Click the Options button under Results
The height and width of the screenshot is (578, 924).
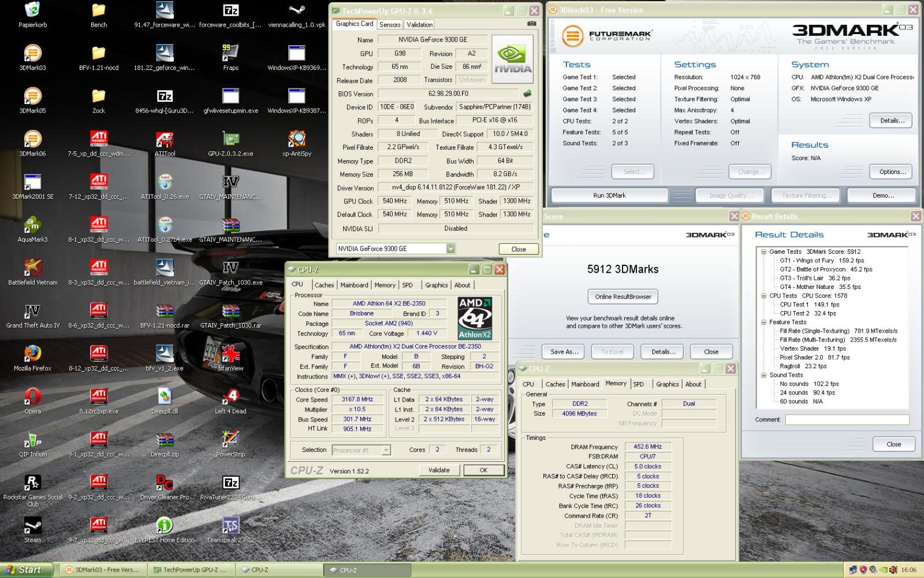[892, 172]
